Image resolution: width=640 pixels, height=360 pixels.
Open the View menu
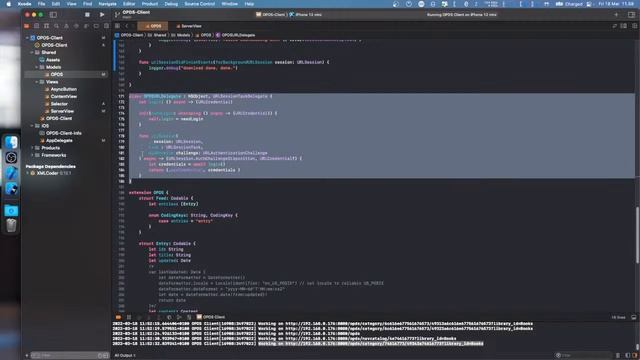[x=71, y=4]
